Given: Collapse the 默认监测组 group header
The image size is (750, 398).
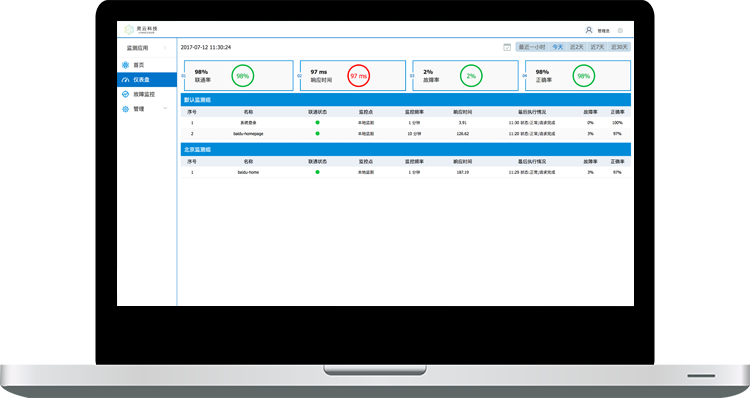Looking at the screenshot, I should point(406,100).
